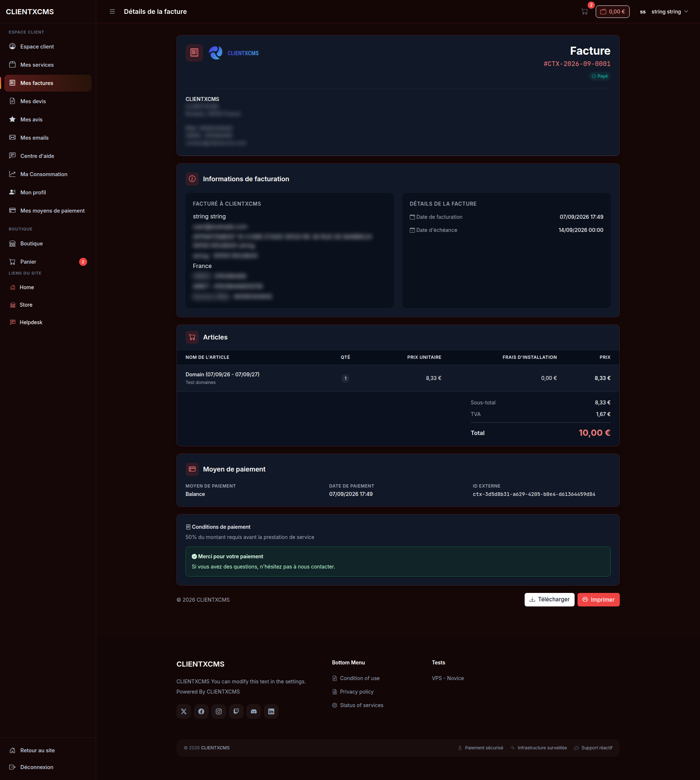Open VPS - Novice footer link
700x780 pixels.
coord(448,678)
